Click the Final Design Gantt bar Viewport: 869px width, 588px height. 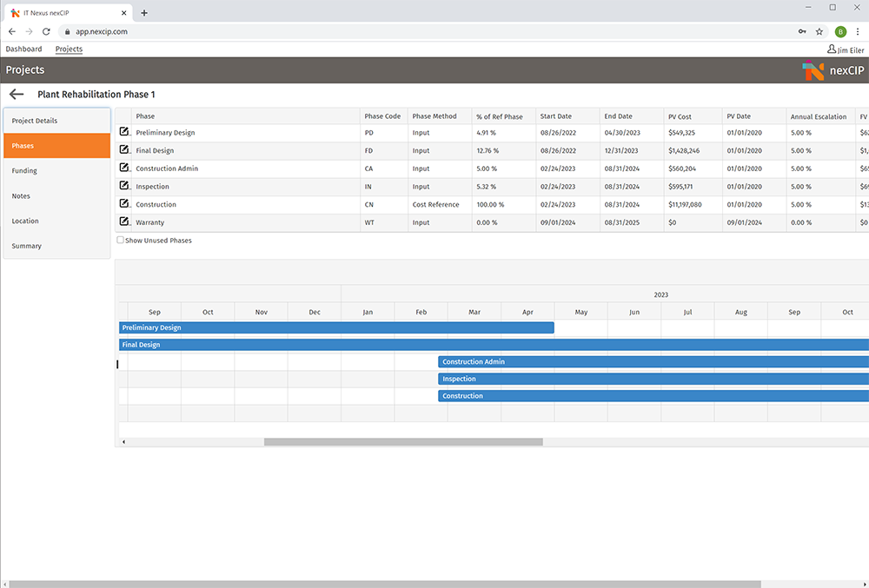(494, 345)
